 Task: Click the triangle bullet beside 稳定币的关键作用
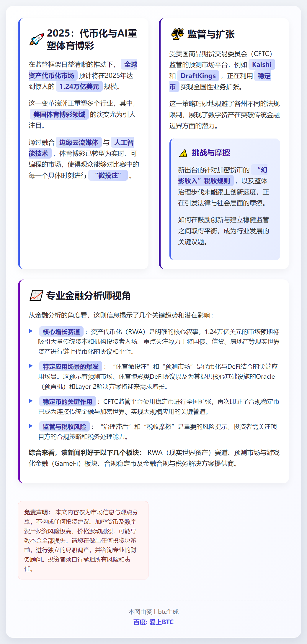pos(31,401)
